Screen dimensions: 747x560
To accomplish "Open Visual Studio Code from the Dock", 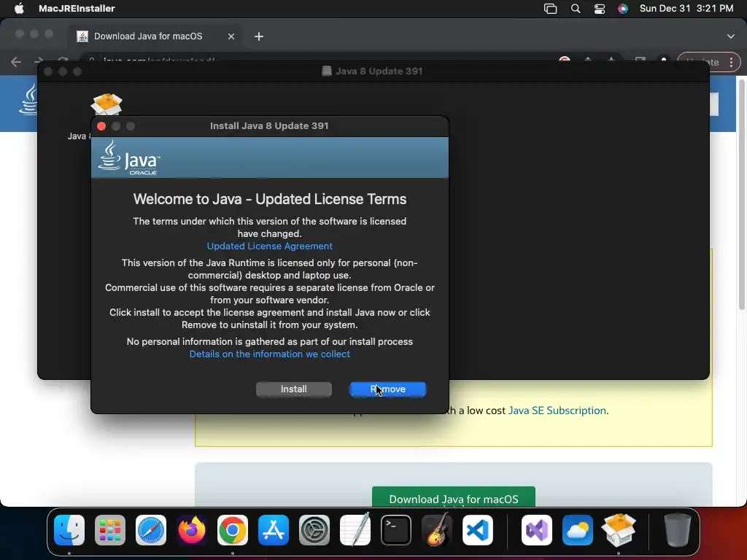I will tap(478, 530).
